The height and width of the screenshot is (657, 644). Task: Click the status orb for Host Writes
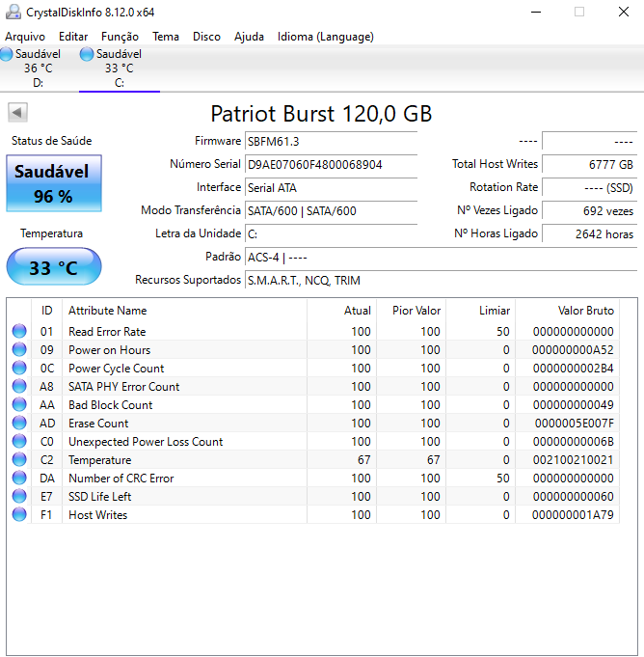point(19,514)
